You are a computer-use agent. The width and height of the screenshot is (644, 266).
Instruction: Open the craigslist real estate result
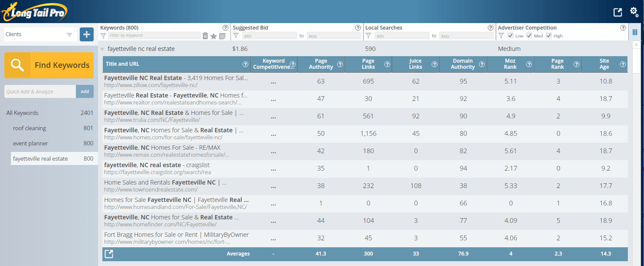click(x=158, y=168)
